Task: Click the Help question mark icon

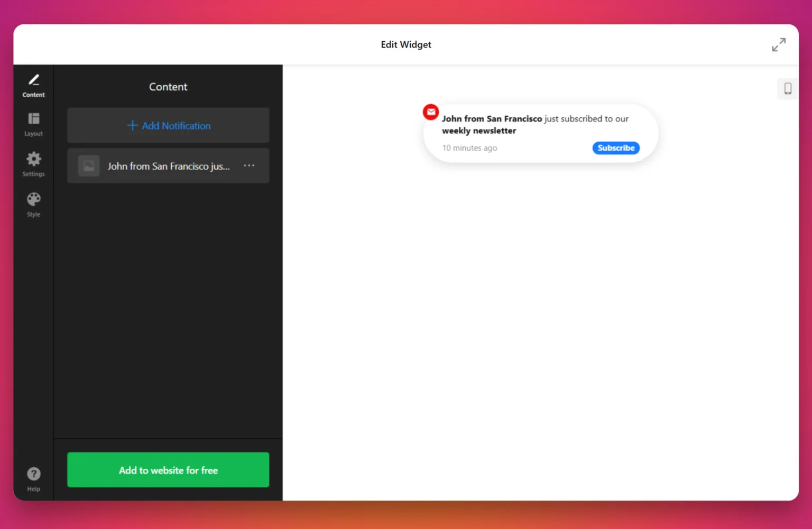Action: pyautogui.click(x=33, y=474)
